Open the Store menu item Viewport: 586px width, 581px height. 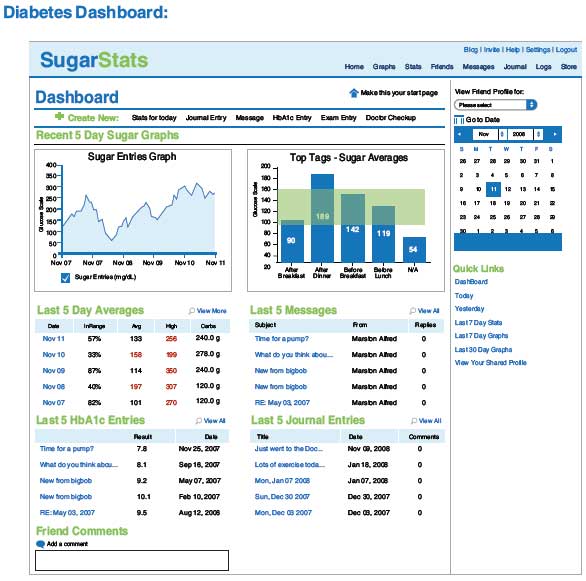(568, 67)
